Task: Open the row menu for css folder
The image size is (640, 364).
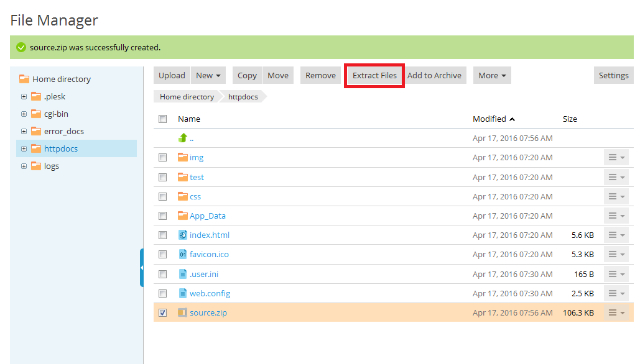Action: 616,196
